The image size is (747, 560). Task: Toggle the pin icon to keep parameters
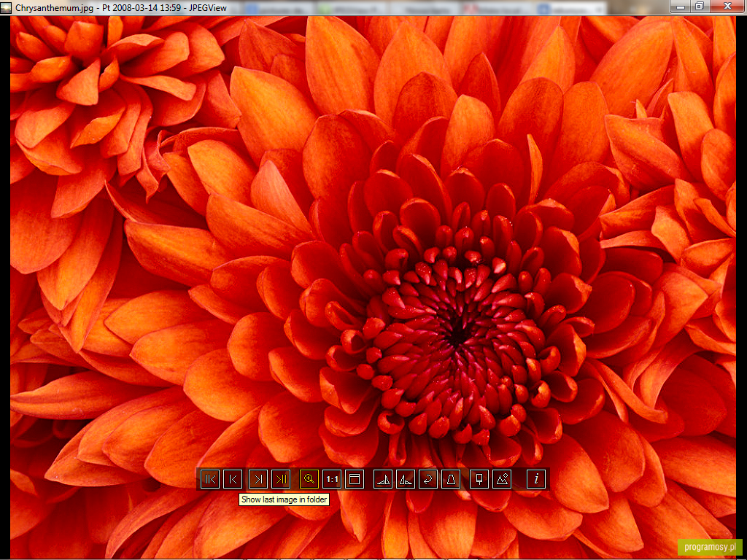tap(479, 479)
